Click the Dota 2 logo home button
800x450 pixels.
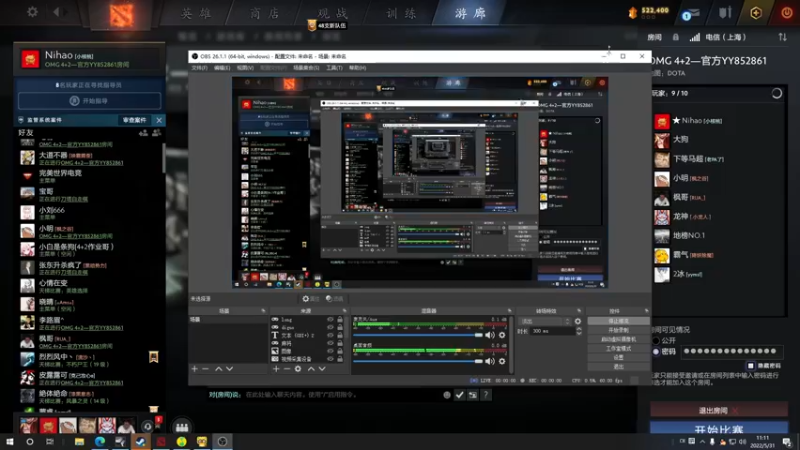click(121, 15)
